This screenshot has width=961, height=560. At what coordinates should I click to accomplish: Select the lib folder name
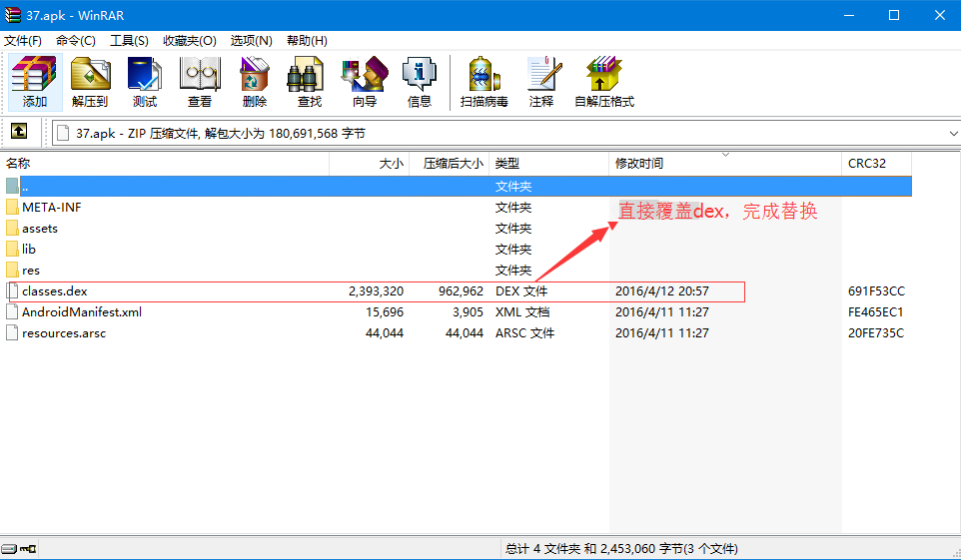pyautogui.click(x=29, y=249)
